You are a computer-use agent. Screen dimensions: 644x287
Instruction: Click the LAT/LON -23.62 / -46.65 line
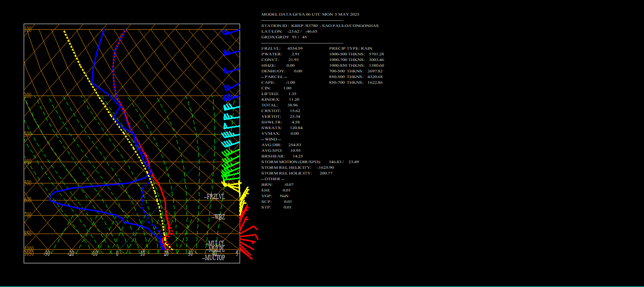coord(289,31)
